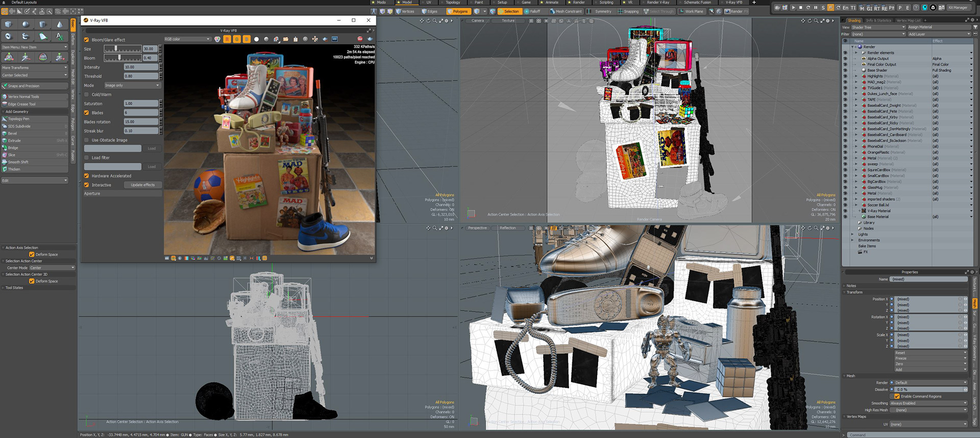980x438 pixels.
Task: Switch to the Animate layout tab
Action: tap(551, 3)
